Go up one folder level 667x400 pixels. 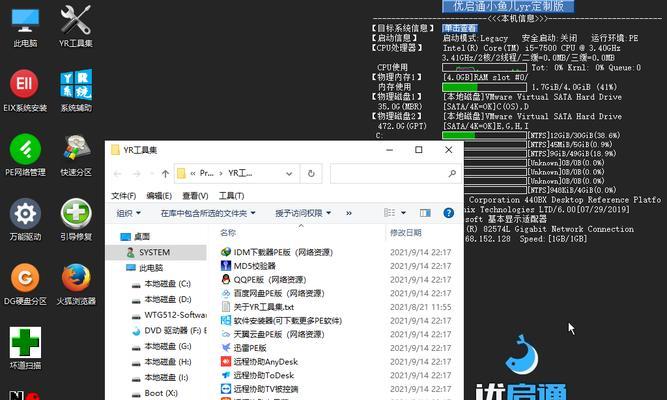165,174
